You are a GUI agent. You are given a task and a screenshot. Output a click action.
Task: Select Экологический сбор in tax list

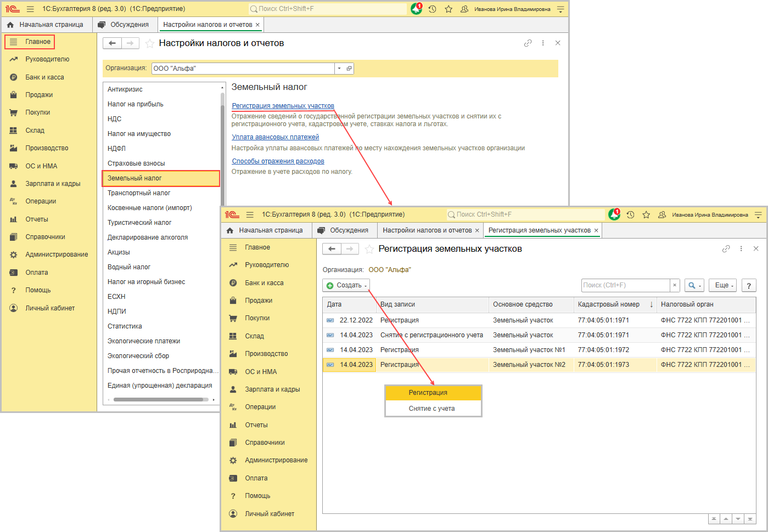point(161,356)
